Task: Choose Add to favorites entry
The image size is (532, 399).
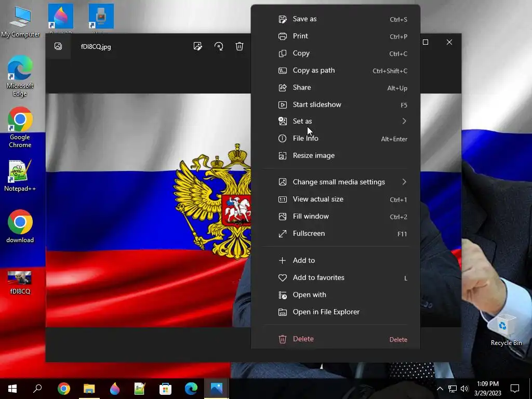Action: [336, 277]
